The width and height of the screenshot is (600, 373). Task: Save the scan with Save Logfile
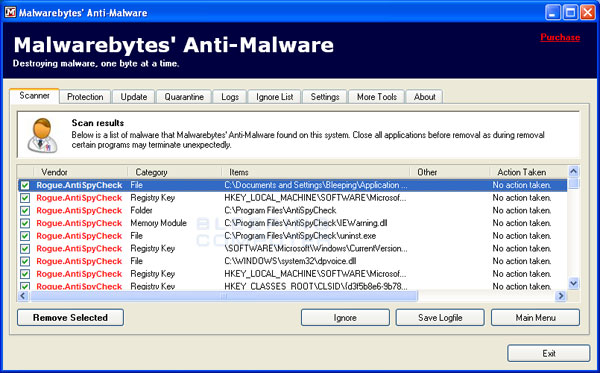pyautogui.click(x=440, y=318)
